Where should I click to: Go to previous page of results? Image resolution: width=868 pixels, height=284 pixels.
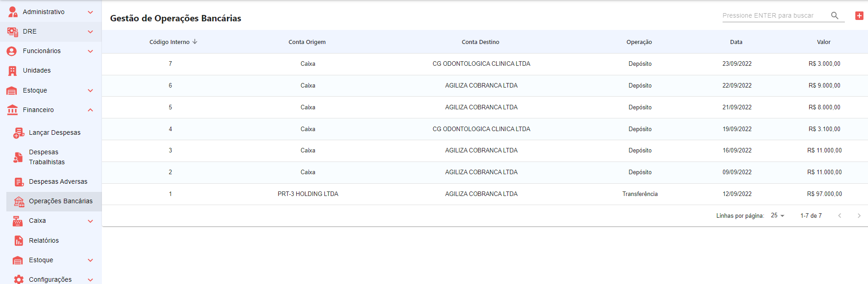[x=839, y=215]
